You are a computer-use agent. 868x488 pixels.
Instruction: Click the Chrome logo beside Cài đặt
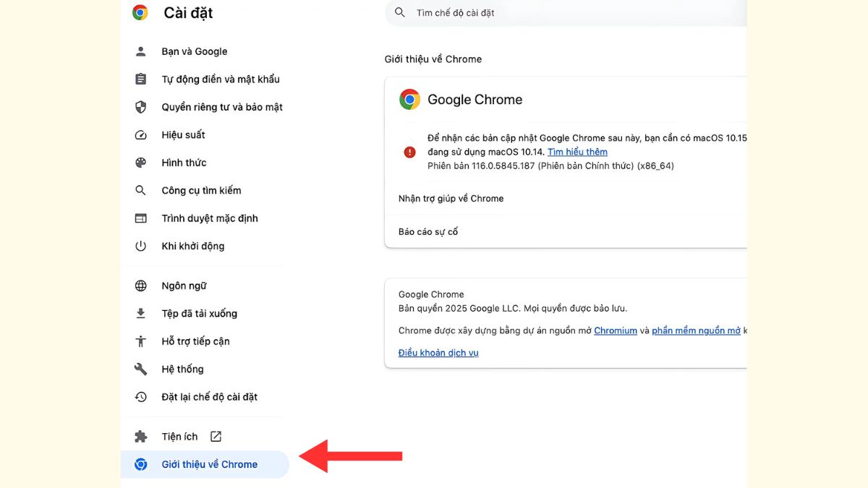(140, 12)
